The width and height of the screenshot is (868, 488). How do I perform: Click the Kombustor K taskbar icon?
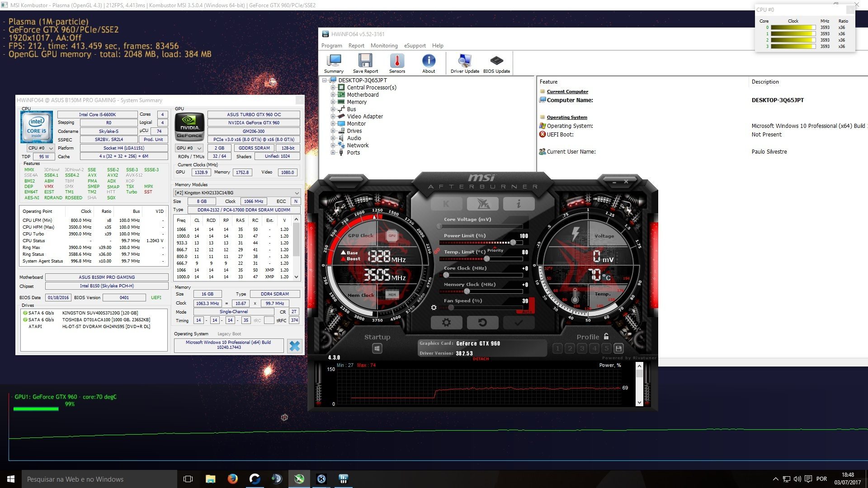321,479
